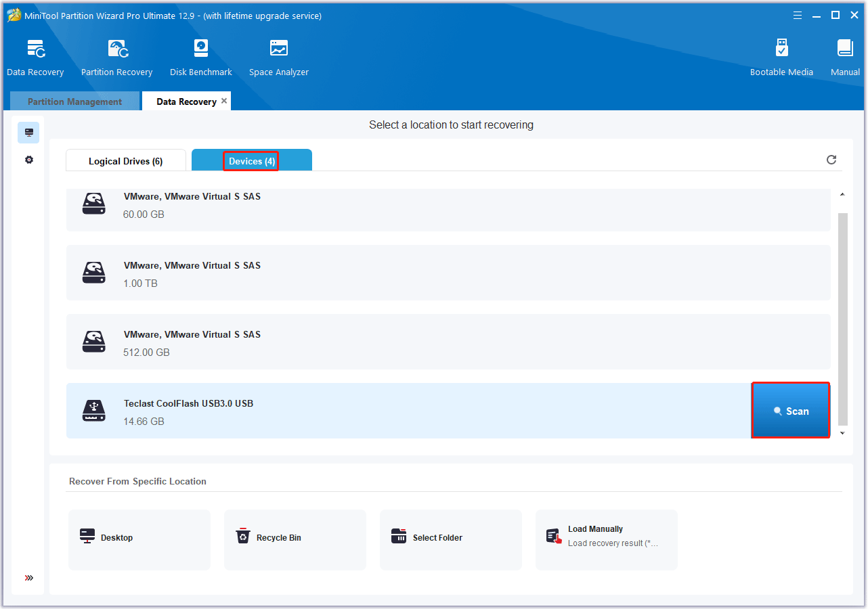Open the Manual
Image resolution: width=868 pixels, height=609 pixels.
click(845, 58)
